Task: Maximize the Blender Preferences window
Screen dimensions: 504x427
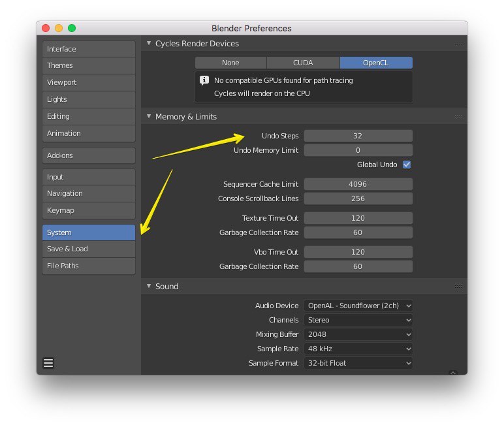Action: pos(72,28)
